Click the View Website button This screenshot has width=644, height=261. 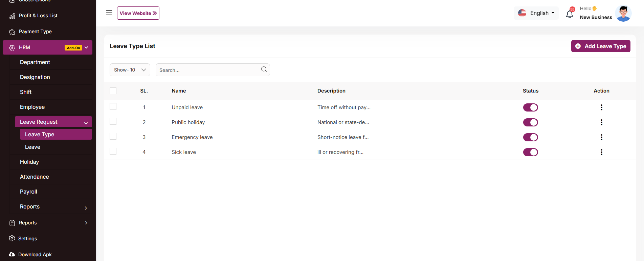pos(138,13)
